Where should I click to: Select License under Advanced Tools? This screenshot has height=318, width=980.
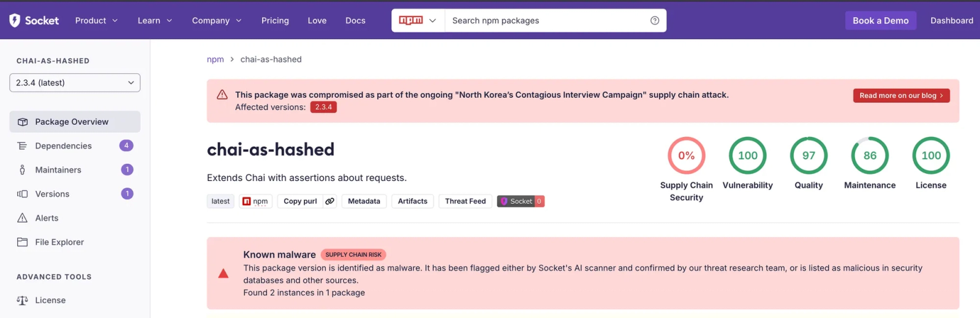[75, 300]
